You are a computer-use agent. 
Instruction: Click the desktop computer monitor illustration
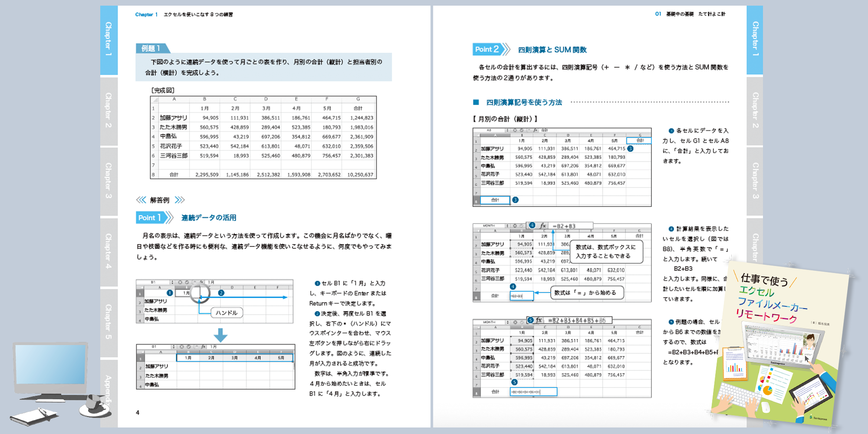[50, 369]
